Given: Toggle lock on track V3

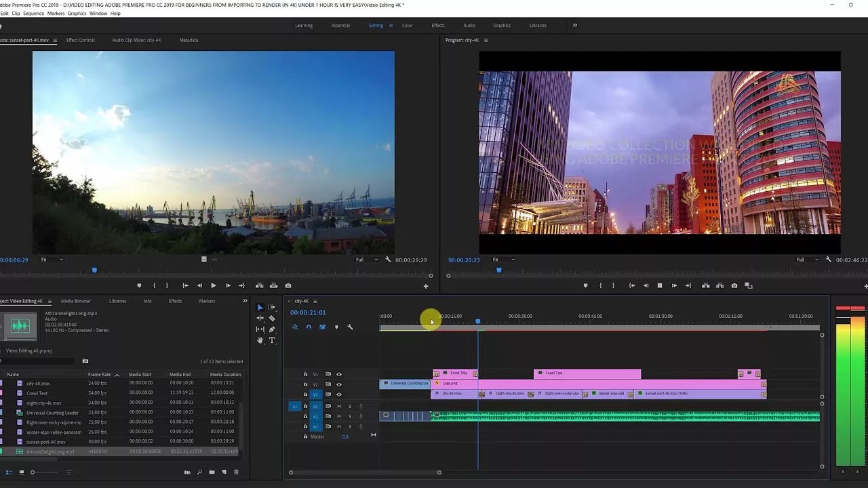Looking at the screenshot, I should pyautogui.click(x=305, y=374).
